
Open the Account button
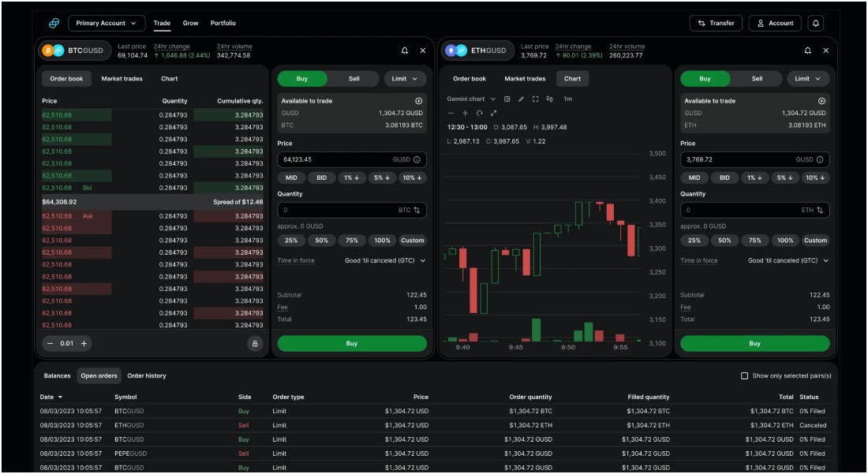click(x=775, y=23)
